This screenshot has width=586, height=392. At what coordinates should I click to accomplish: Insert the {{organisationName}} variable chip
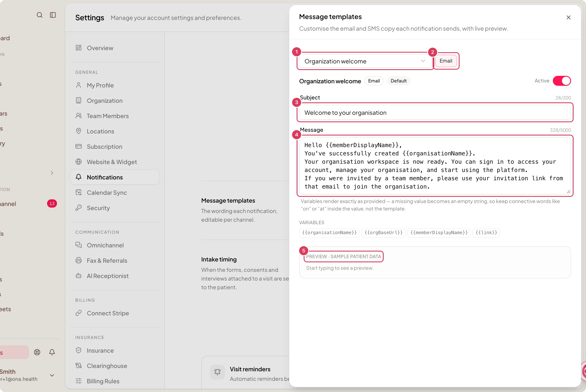point(329,233)
